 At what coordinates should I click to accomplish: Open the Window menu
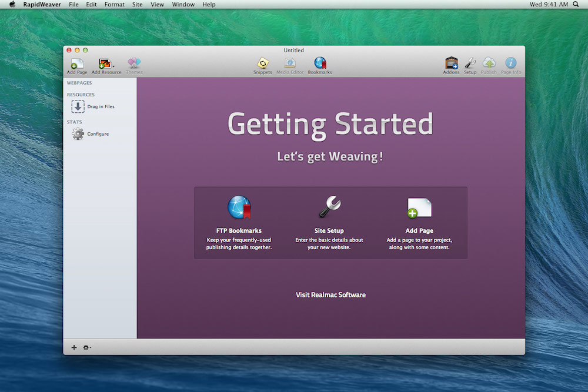click(183, 5)
